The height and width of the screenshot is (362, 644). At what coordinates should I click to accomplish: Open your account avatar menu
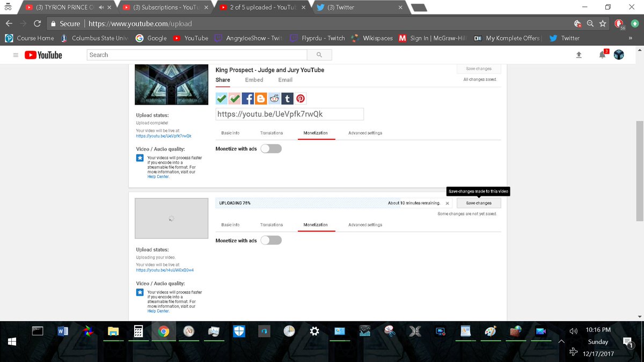(619, 54)
